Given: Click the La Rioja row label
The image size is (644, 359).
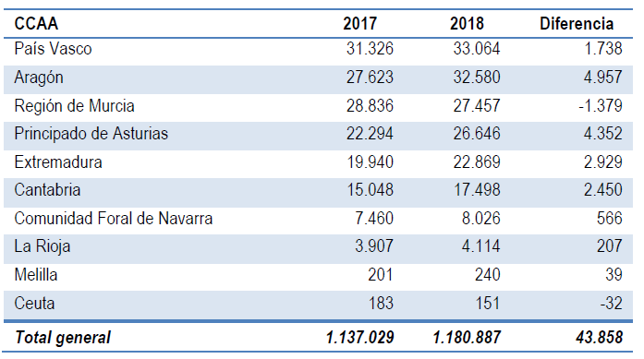Looking at the screenshot, I should pyautogui.click(x=43, y=246).
